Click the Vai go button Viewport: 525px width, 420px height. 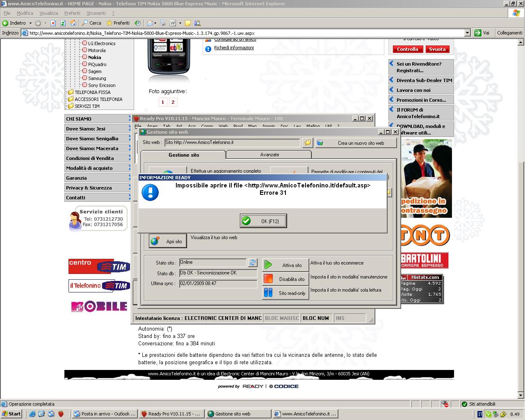tap(482, 33)
